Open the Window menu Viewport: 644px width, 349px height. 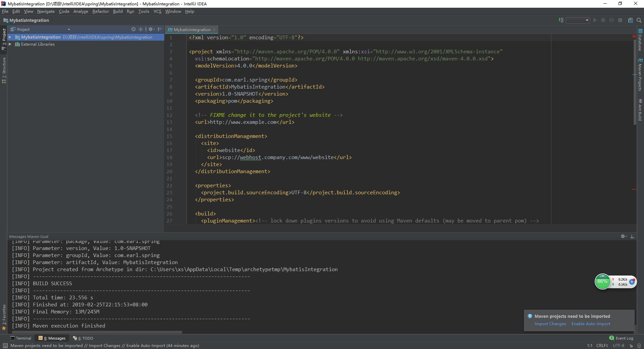pyautogui.click(x=173, y=11)
